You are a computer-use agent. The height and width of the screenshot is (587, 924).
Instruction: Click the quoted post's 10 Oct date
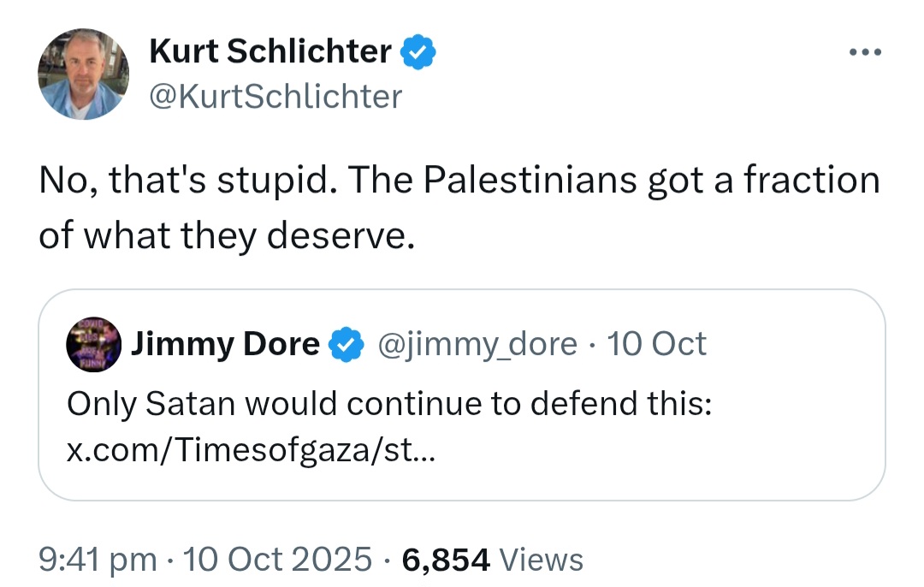click(655, 344)
